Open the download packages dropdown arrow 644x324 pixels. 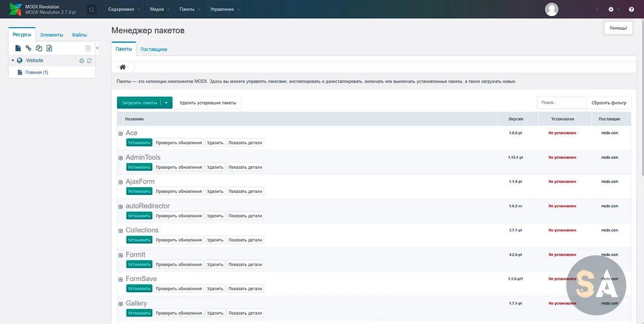tap(167, 103)
